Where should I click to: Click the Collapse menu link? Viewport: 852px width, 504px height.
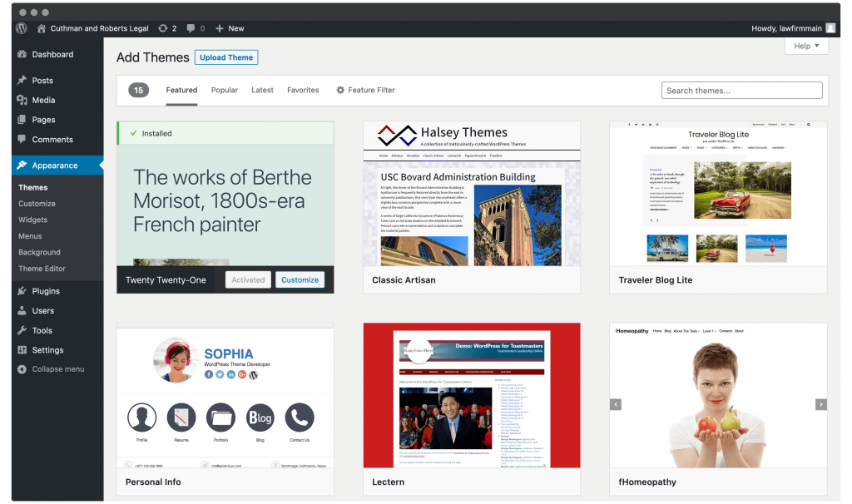[58, 369]
